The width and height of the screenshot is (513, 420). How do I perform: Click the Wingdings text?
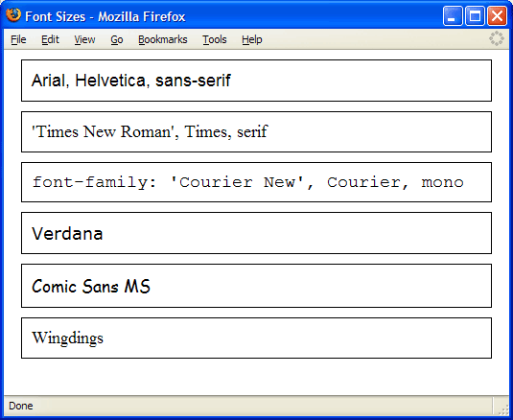coord(67,338)
